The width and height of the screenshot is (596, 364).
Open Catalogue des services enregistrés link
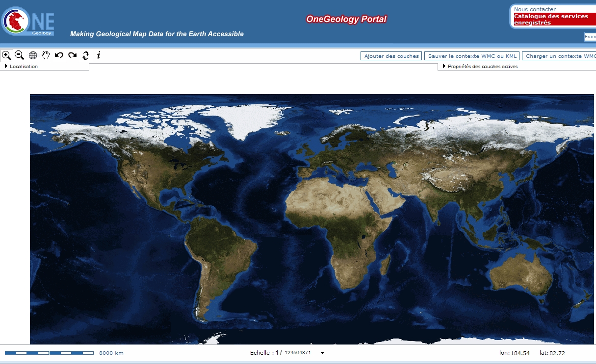tap(550, 20)
